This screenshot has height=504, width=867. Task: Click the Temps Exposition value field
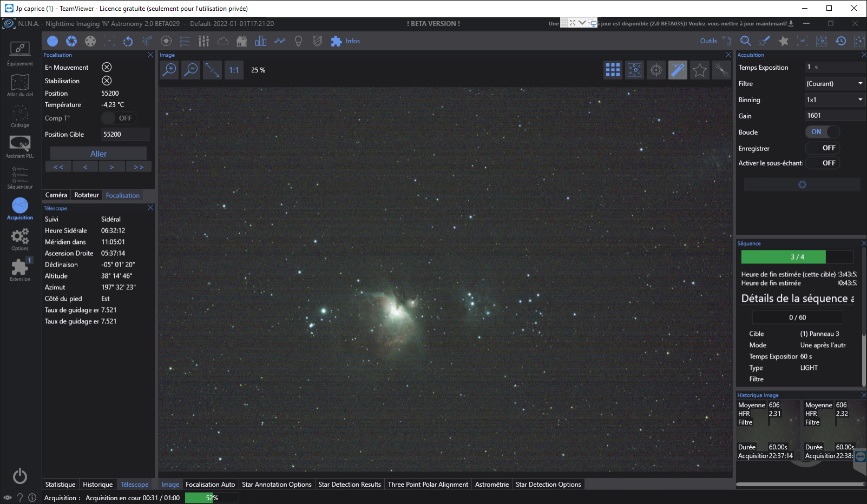[835, 67]
